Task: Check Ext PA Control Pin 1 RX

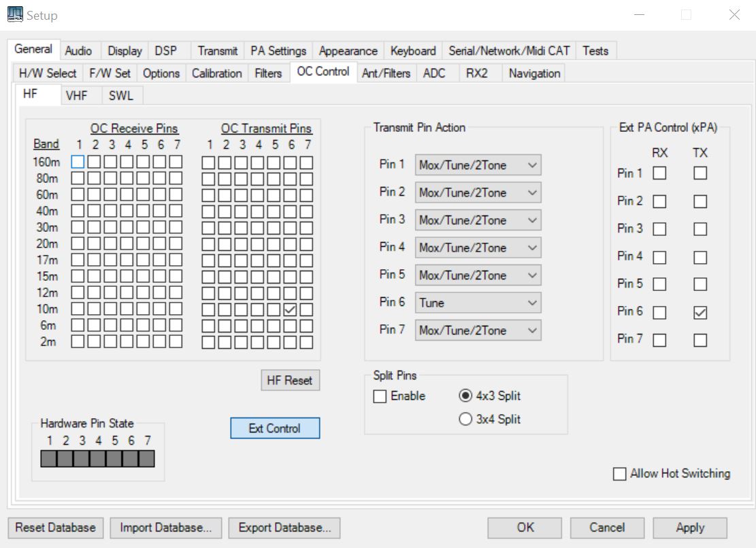Action: pos(659,174)
